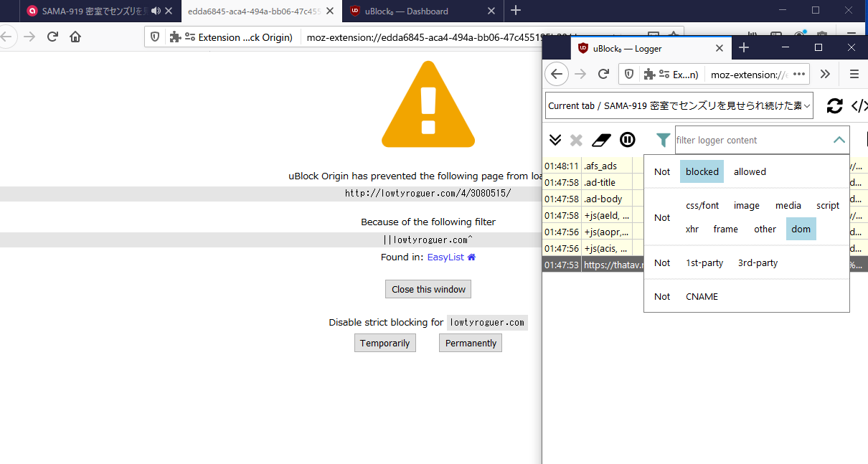Screen dimensions: 868x464
Task: Click the "filter logger content" input field
Action: point(725,140)
